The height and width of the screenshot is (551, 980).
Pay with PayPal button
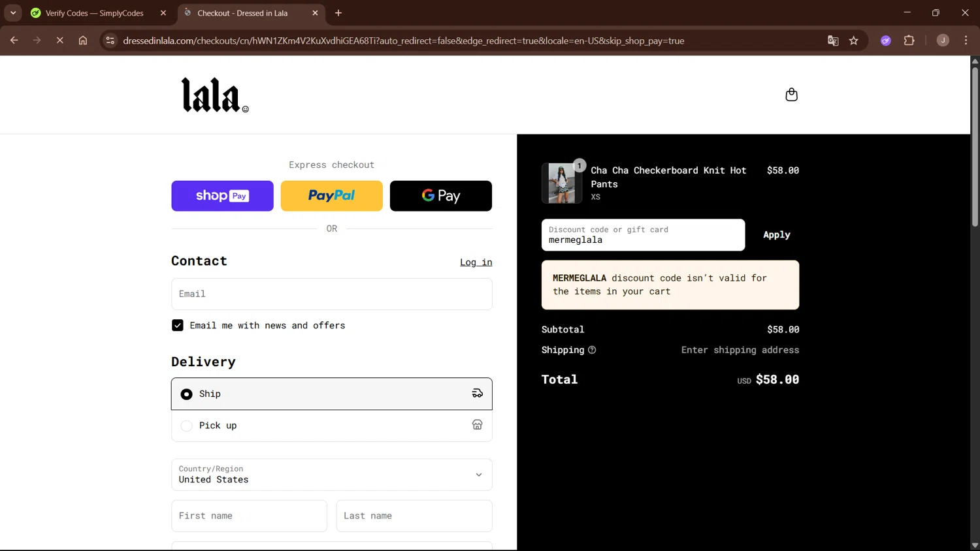pyautogui.click(x=332, y=196)
